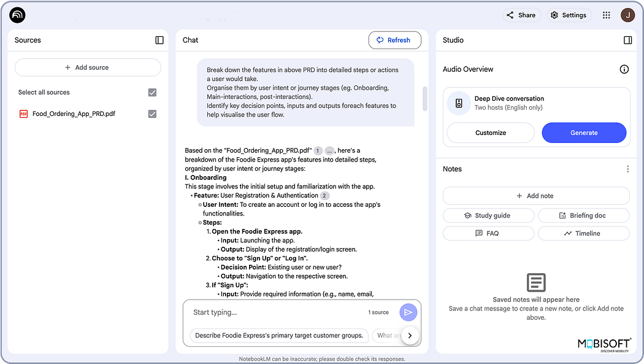
Task: Generate the Deep Dive audio conversation
Action: tap(583, 133)
